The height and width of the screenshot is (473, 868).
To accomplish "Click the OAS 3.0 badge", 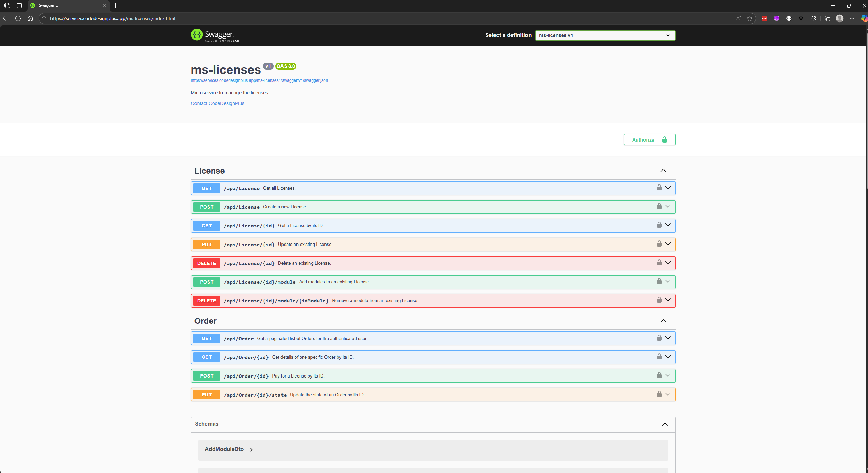I will pos(286,66).
